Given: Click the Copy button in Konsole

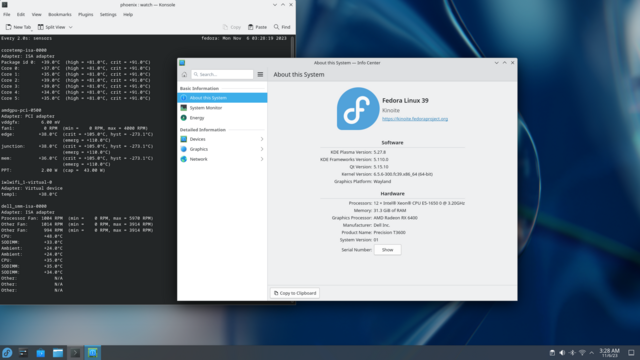Looking at the screenshot, I should (x=232, y=27).
